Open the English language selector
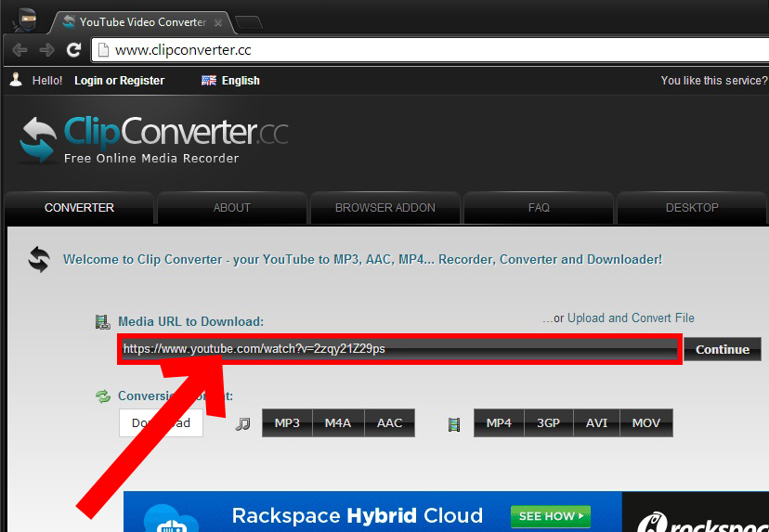This screenshot has height=532, width=769. point(241,81)
